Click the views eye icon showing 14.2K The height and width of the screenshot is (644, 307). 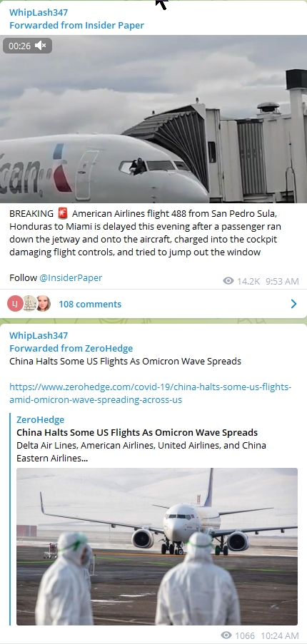click(x=228, y=281)
